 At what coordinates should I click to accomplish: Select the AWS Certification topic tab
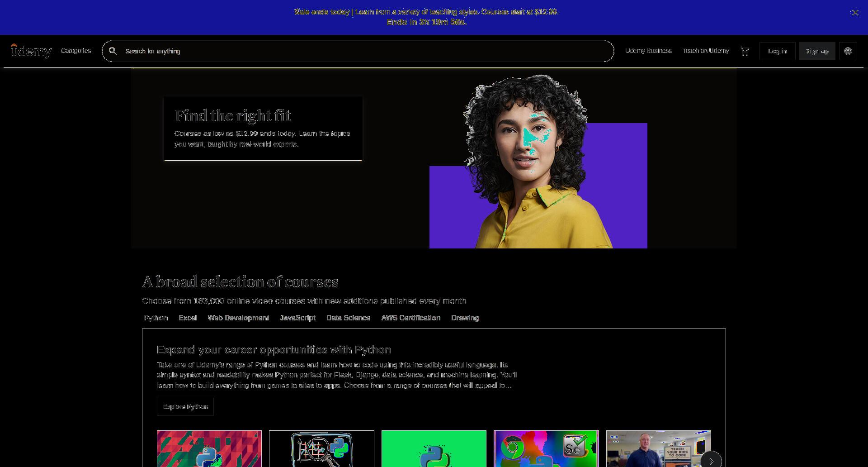(x=410, y=318)
